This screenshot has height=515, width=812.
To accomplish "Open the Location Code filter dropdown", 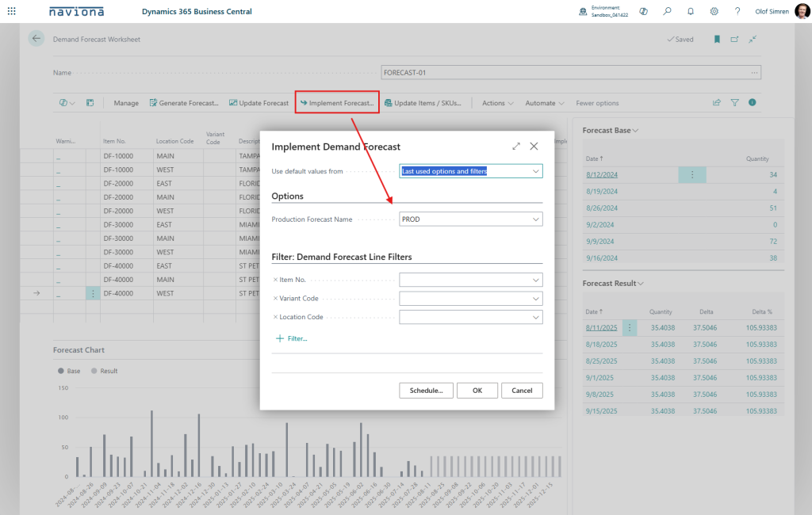I will tap(536, 317).
